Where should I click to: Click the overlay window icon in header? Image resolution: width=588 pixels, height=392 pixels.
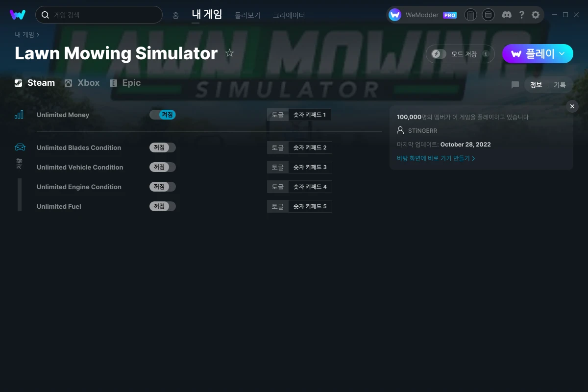click(x=488, y=15)
